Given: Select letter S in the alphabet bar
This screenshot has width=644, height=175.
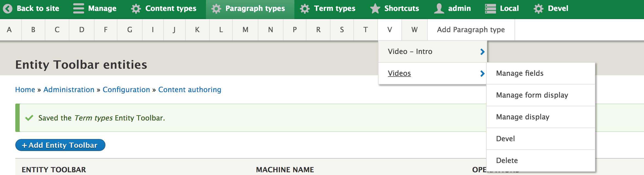Looking at the screenshot, I should (342, 30).
